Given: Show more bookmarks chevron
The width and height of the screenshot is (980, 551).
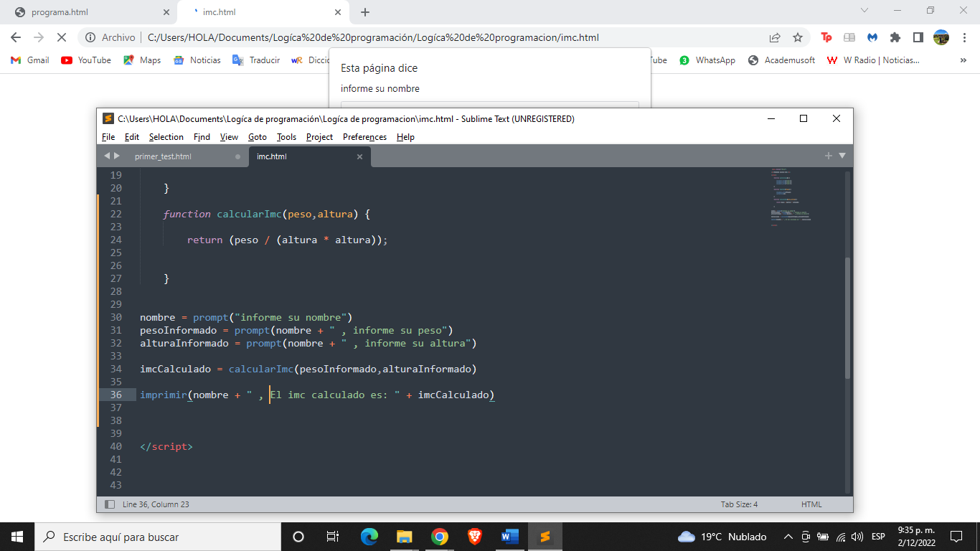Looking at the screenshot, I should [963, 60].
